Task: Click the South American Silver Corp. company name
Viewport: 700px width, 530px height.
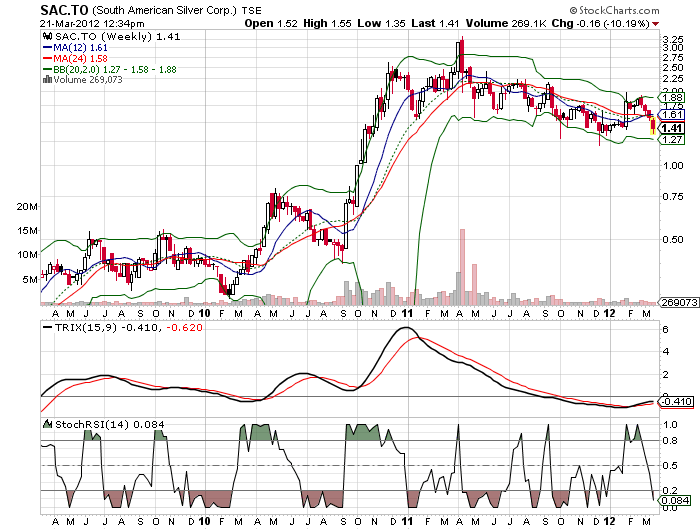Action: tap(164, 10)
